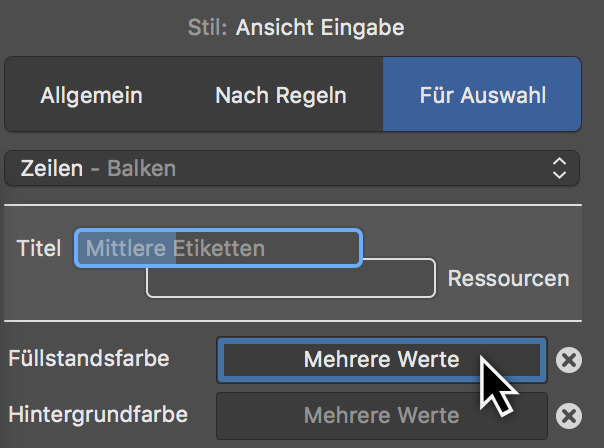Click the Mittlere Etiketten title field
The height and width of the screenshot is (448, 604).
(218, 248)
